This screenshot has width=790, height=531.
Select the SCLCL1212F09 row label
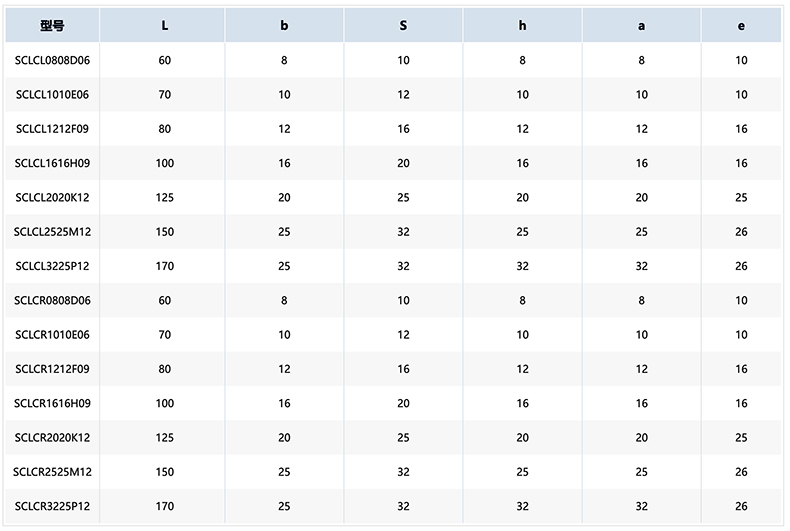tap(53, 129)
